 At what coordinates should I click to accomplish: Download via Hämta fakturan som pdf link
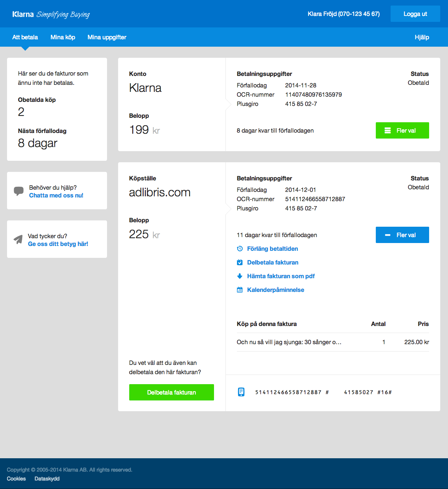point(281,276)
